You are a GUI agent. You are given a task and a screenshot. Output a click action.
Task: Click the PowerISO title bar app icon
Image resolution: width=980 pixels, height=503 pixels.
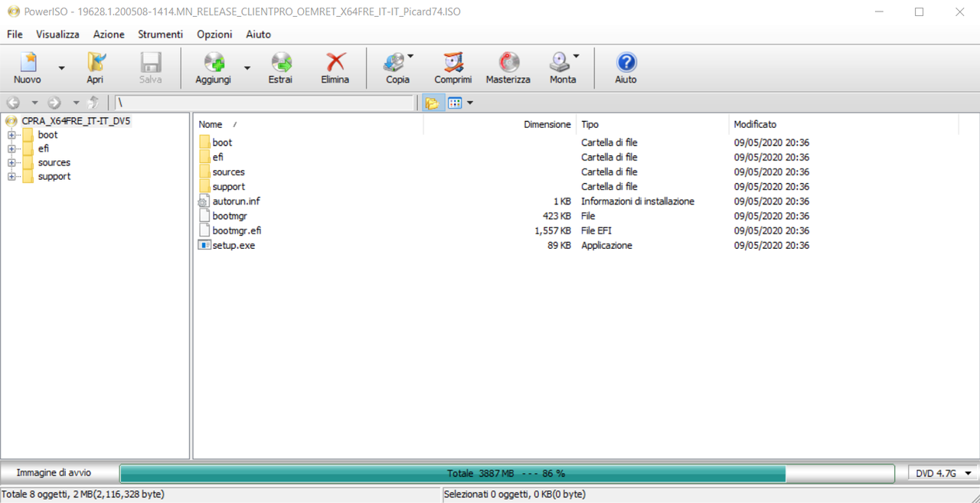click(x=13, y=12)
